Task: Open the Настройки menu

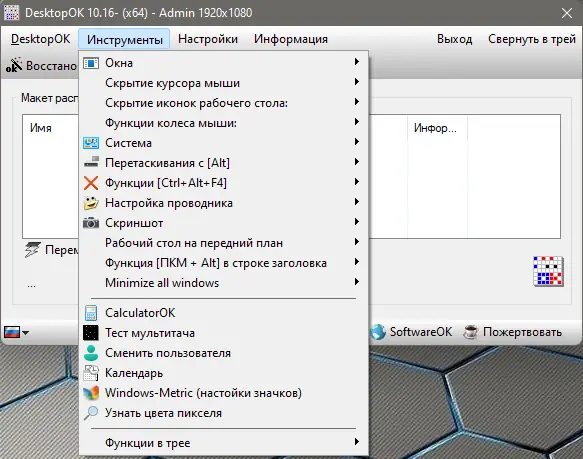Action: 208,39
